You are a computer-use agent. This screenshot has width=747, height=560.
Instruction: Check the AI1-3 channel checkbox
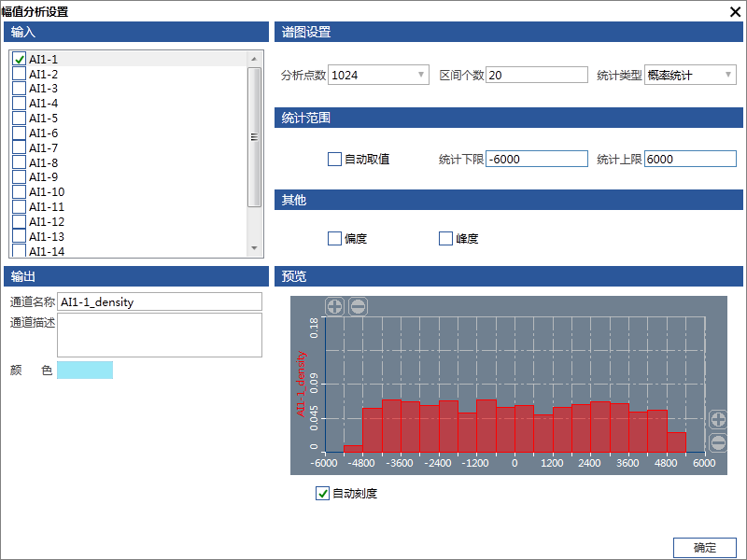click(x=19, y=89)
